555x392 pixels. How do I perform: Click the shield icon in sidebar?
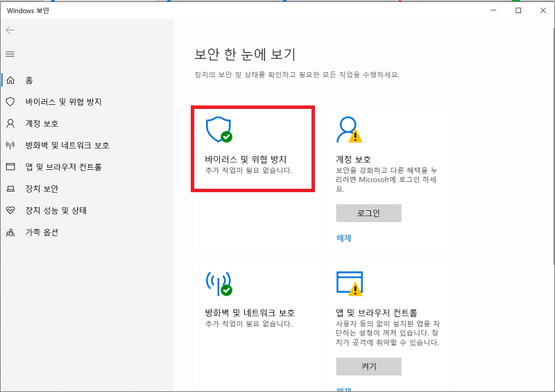(x=10, y=102)
